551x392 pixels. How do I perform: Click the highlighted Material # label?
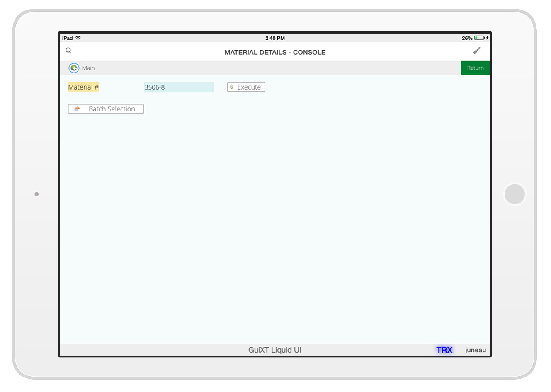pyautogui.click(x=83, y=87)
